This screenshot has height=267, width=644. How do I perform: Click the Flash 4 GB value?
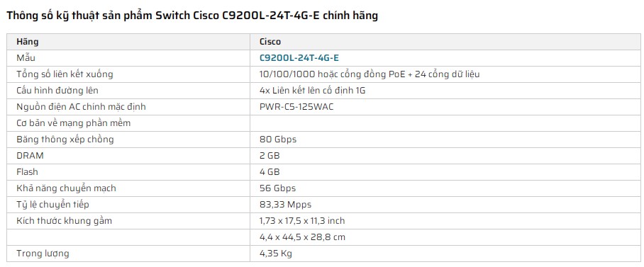coord(270,172)
